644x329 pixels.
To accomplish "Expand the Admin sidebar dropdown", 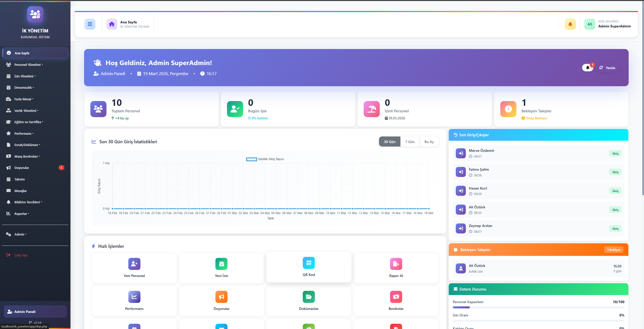I will coord(20,234).
